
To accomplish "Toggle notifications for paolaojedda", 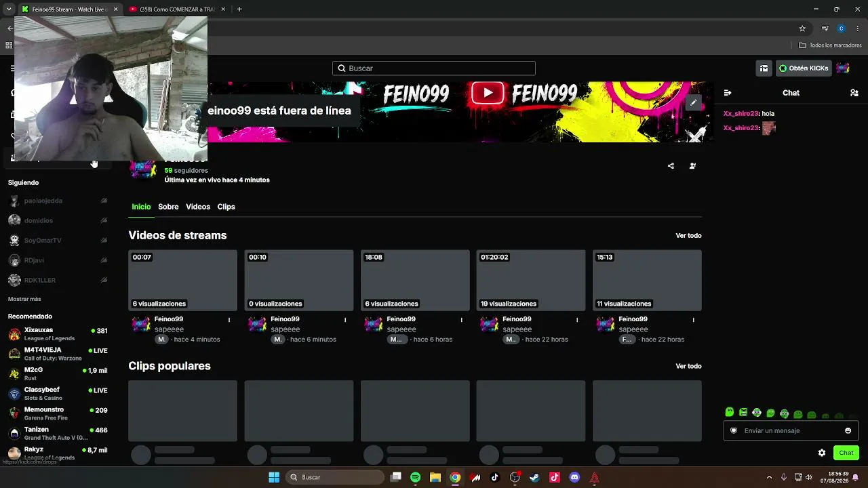I will pos(104,201).
